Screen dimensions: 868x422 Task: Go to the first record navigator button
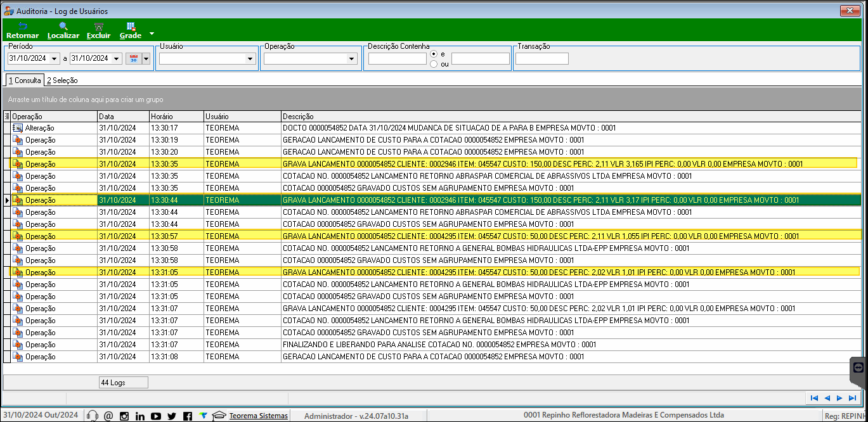coord(815,398)
